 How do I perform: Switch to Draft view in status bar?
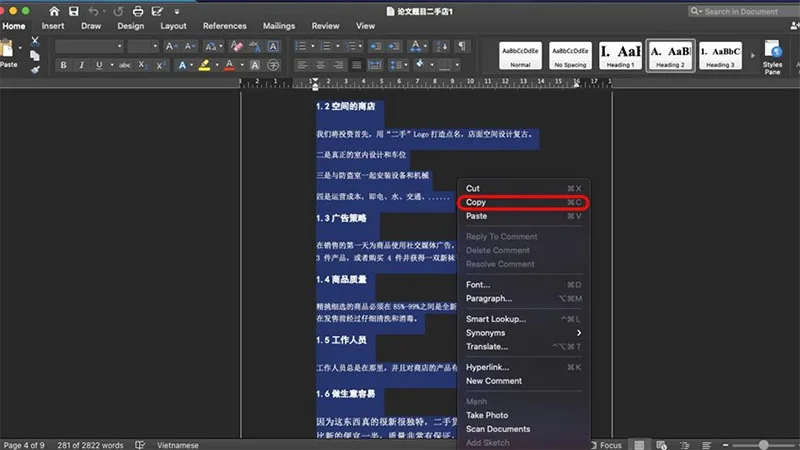point(707,445)
